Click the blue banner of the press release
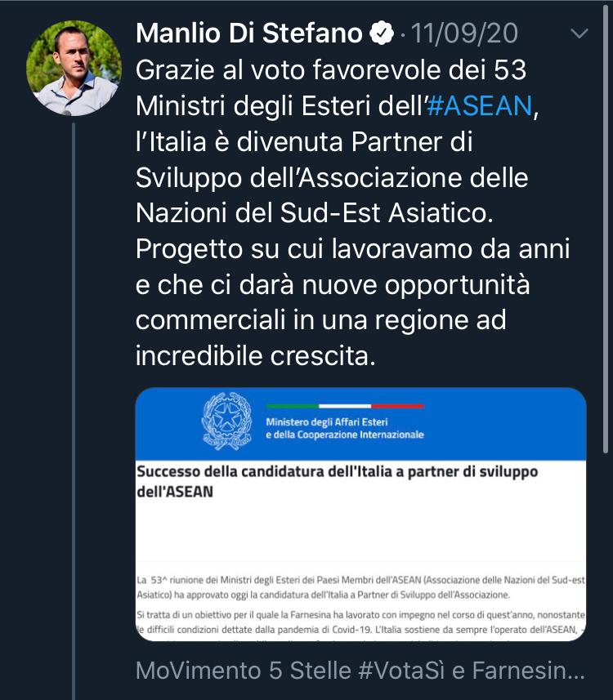Viewport: 613px width, 700px height. coord(360,424)
